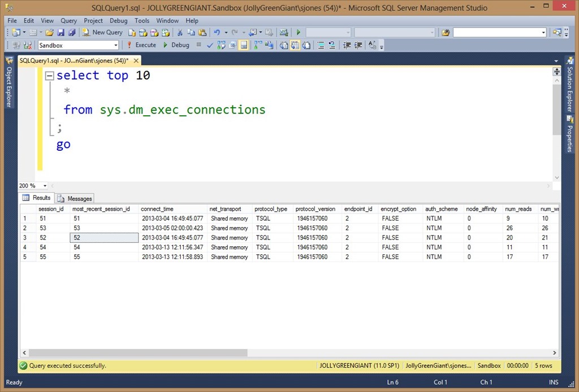The width and height of the screenshot is (579, 392).
Task: Collapse the select statement code block
Action: [x=49, y=76]
